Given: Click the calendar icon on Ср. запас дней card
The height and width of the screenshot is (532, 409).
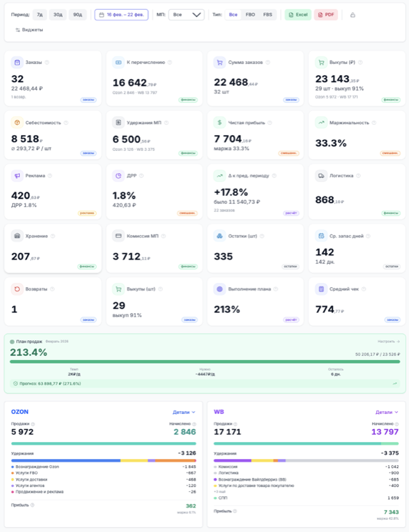Looking at the screenshot, I should [x=320, y=236].
